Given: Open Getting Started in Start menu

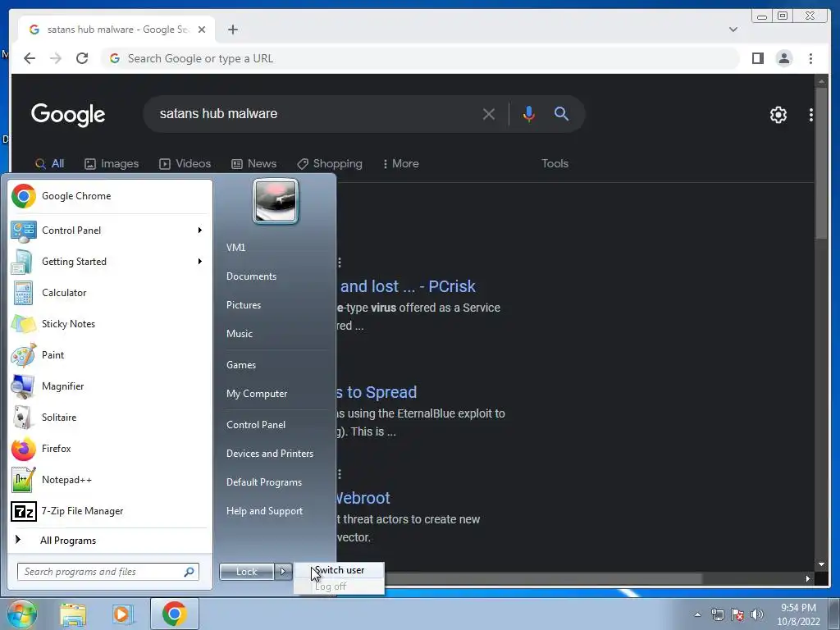Looking at the screenshot, I should [x=110, y=262].
